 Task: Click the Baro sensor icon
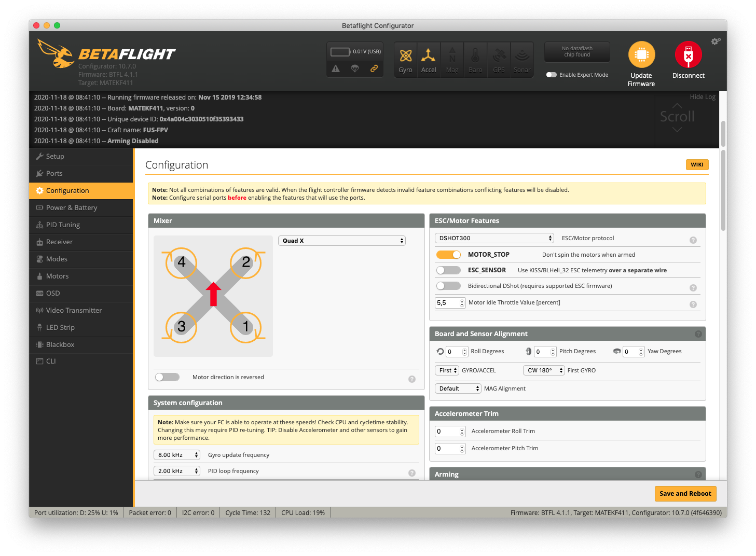(475, 60)
